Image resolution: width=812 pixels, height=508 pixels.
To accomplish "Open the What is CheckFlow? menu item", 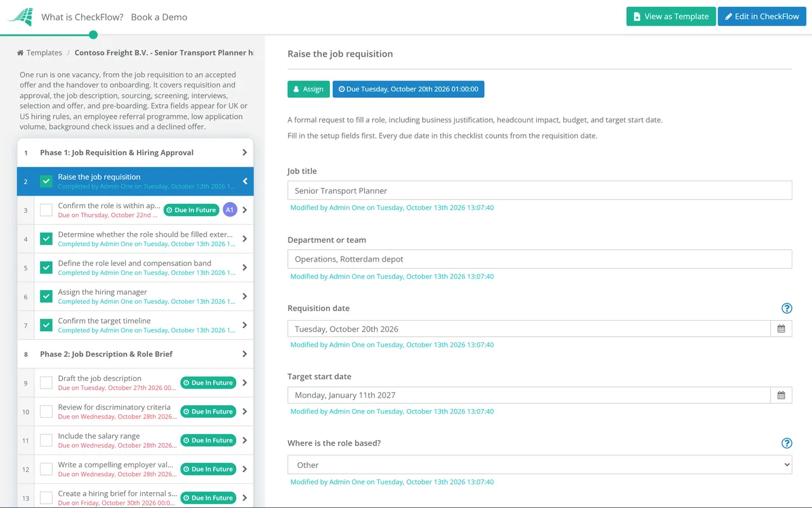I will [x=82, y=17].
